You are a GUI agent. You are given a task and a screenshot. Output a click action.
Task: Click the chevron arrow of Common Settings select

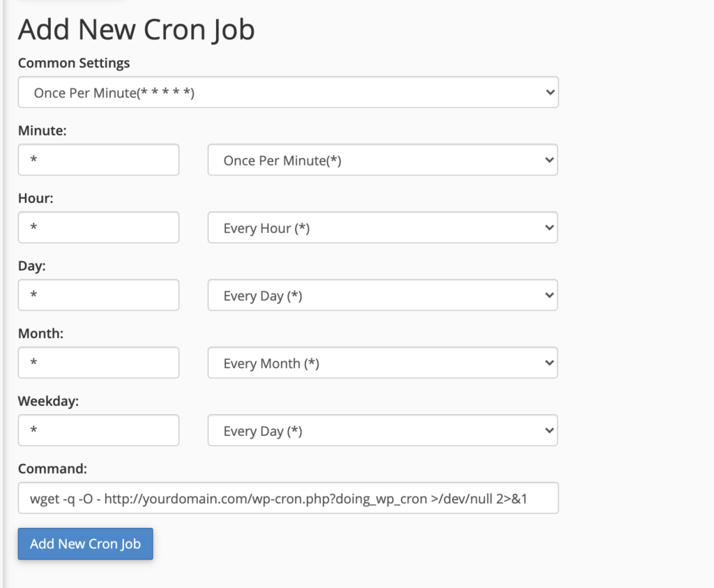click(550, 93)
